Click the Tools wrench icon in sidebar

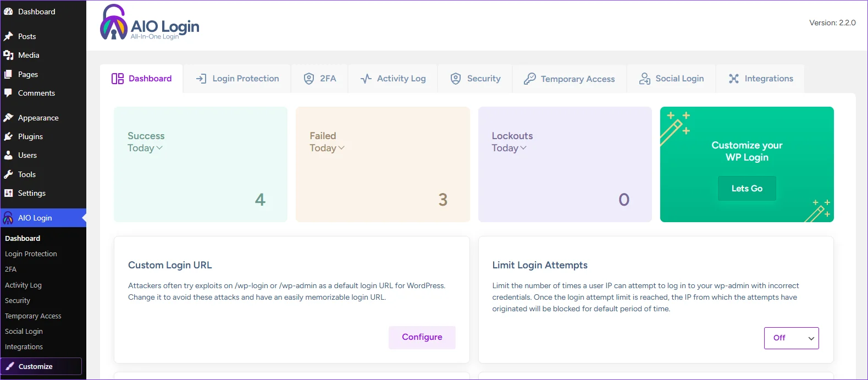pyautogui.click(x=8, y=174)
